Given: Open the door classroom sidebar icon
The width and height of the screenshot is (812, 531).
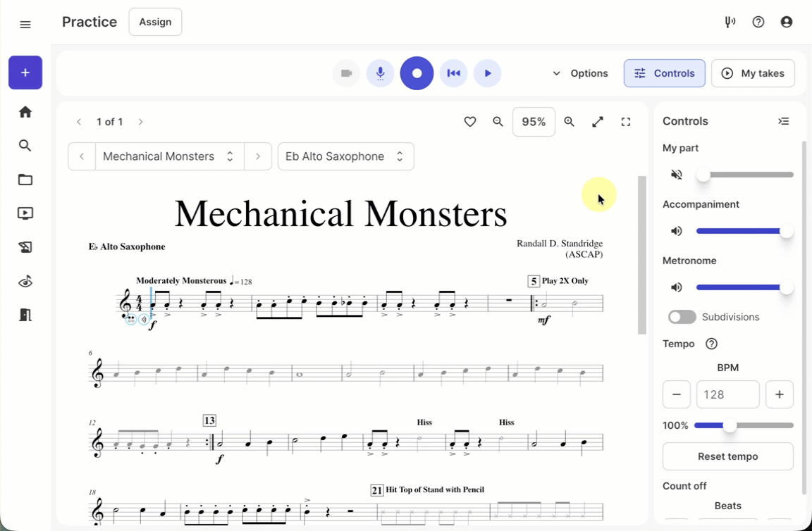Looking at the screenshot, I should pyautogui.click(x=25, y=315).
